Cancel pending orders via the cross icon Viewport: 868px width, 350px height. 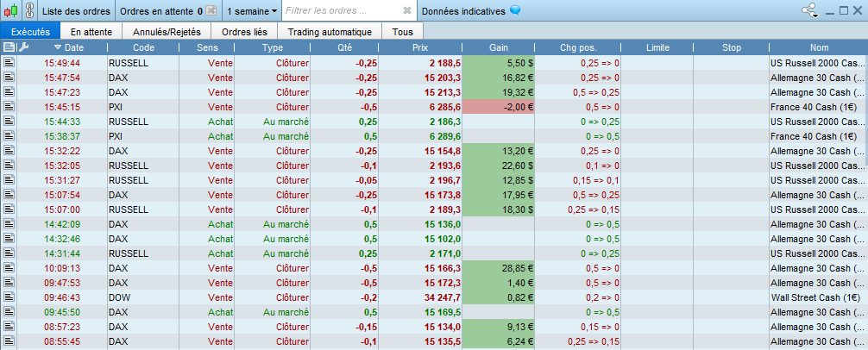211,10
